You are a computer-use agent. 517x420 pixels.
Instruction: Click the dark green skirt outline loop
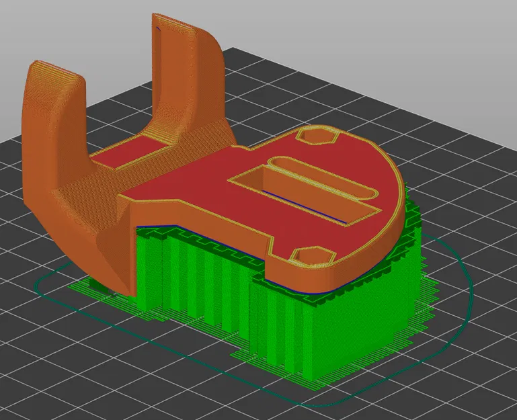[254, 320]
